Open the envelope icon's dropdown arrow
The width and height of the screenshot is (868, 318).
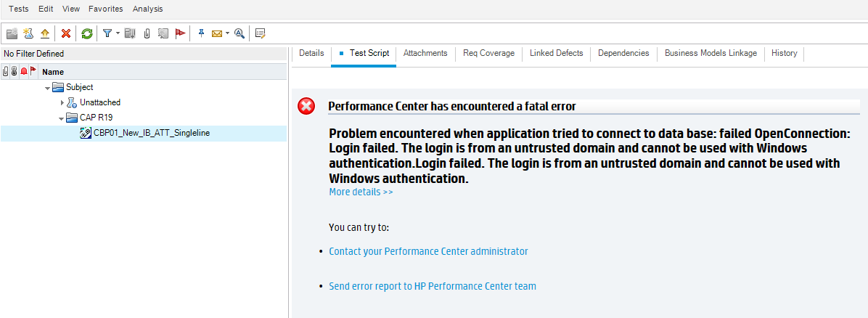tap(227, 34)
